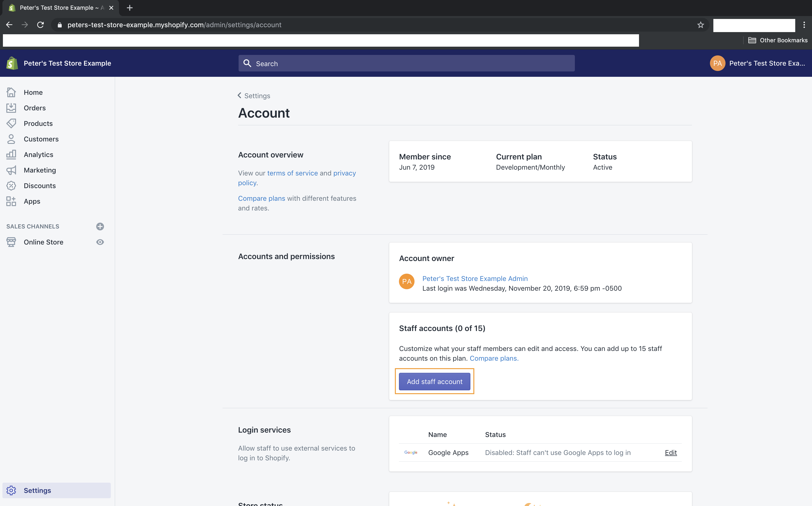Viewport: 812px width, 506px height.
Task: Open Online Store sales channel
Action: click(43, 242)
